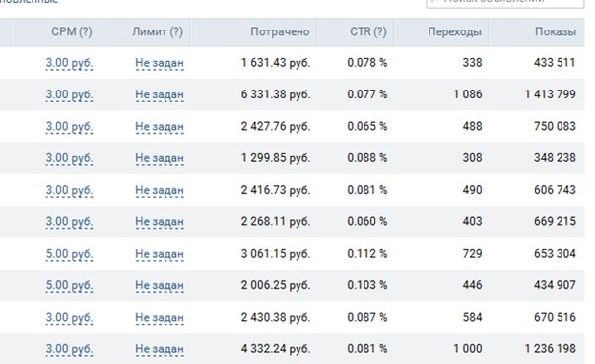
Task: Edit CPM in the 1 413 799 impressions row
Action: [69, 94]
